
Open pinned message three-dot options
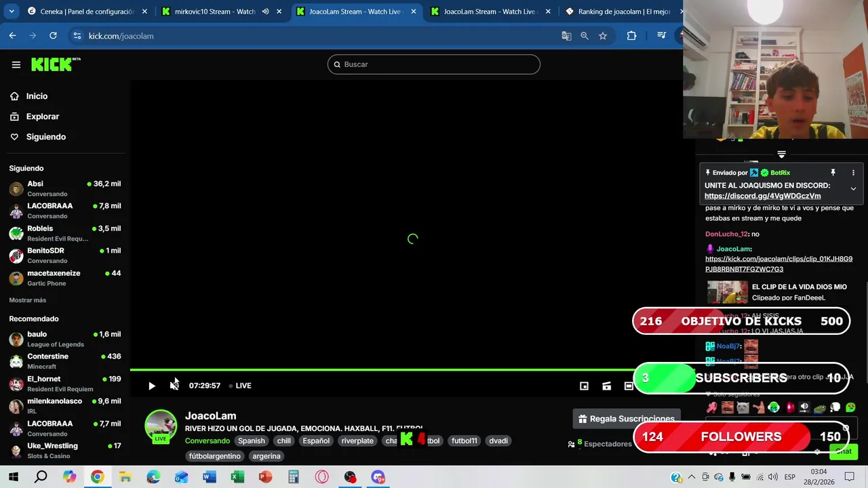[x=853, y=173]
